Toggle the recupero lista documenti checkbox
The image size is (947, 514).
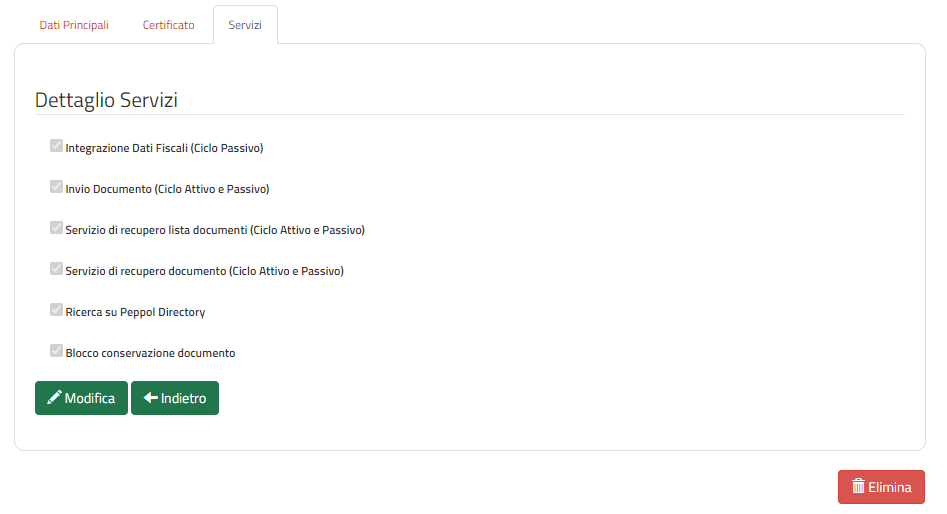coord(56,228)
